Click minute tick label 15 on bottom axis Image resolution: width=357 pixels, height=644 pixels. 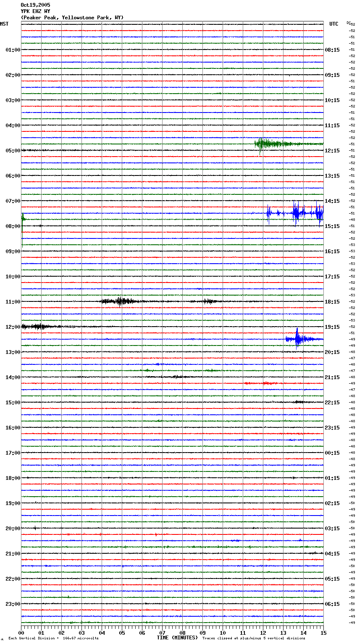323,633
